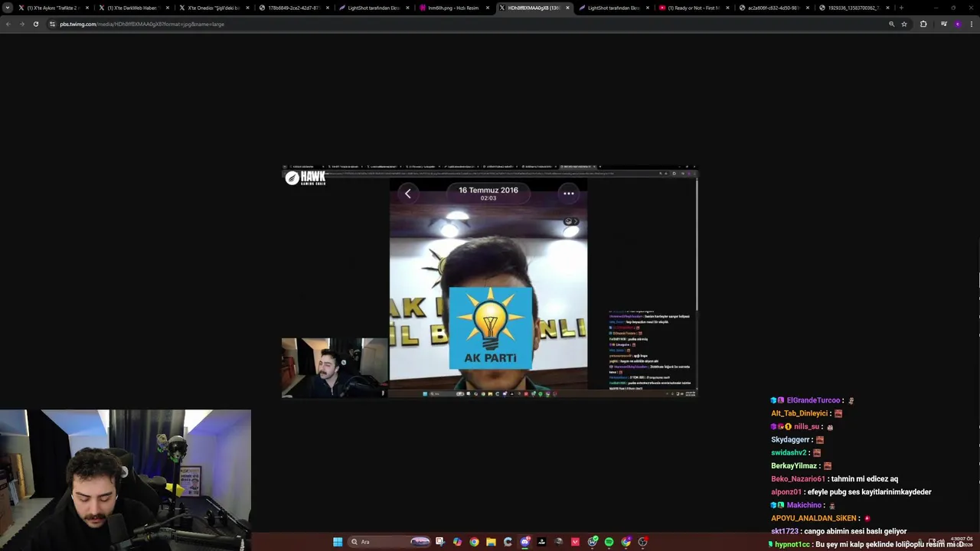Click username skt1723 in chat
The height and width of the screenshot is (551, 980).
tap(786, 531)
